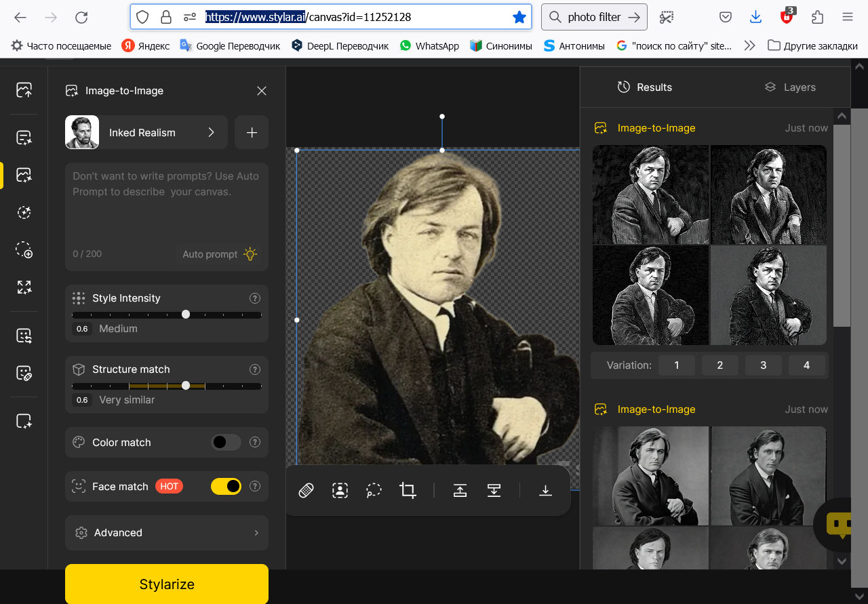Screen dimensions: 868x604
Task: Reload the page in browser
Action: (81, 18)
